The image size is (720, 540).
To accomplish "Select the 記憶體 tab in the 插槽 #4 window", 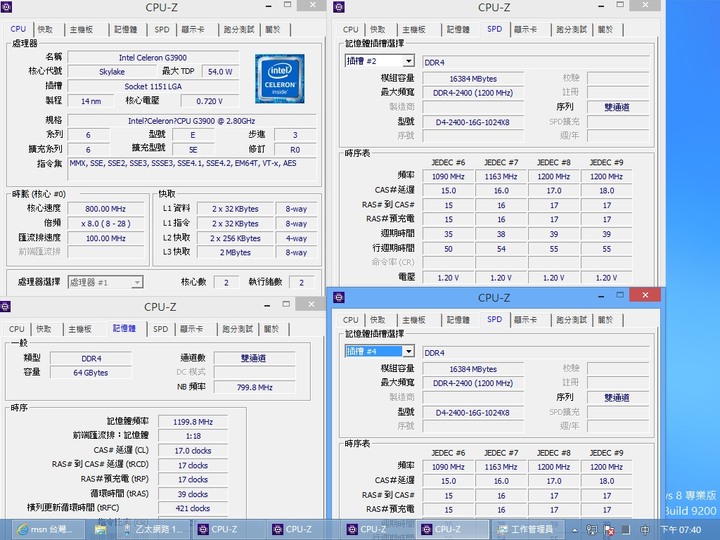I will tap(458, 320).
